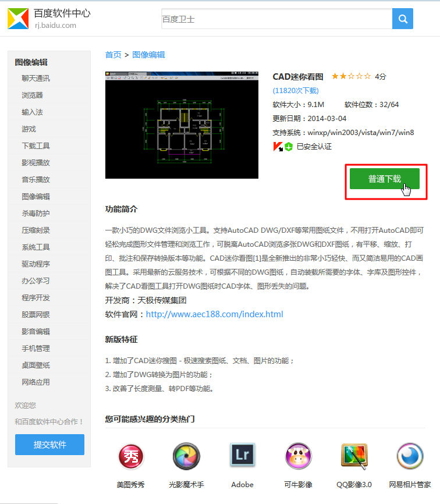Viewport: 440px width, 504px height.
Task: Open the 首页 breadcrumb link
Action: pos(113,55)
